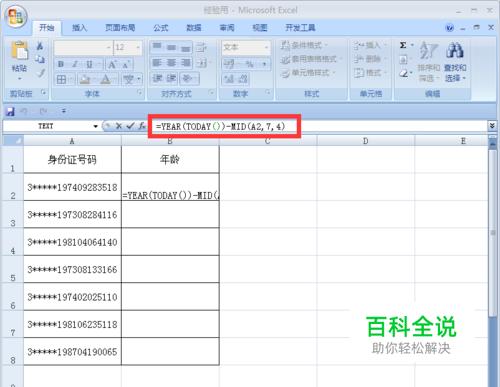500x387 pixels.
Task: Click the Copy icon
Action: point(40,59)
